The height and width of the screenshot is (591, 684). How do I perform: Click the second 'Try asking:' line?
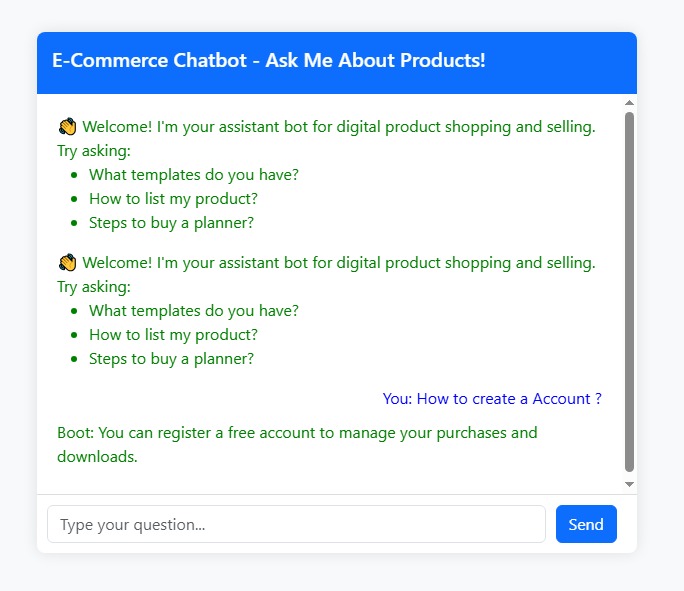pos(95,287)
